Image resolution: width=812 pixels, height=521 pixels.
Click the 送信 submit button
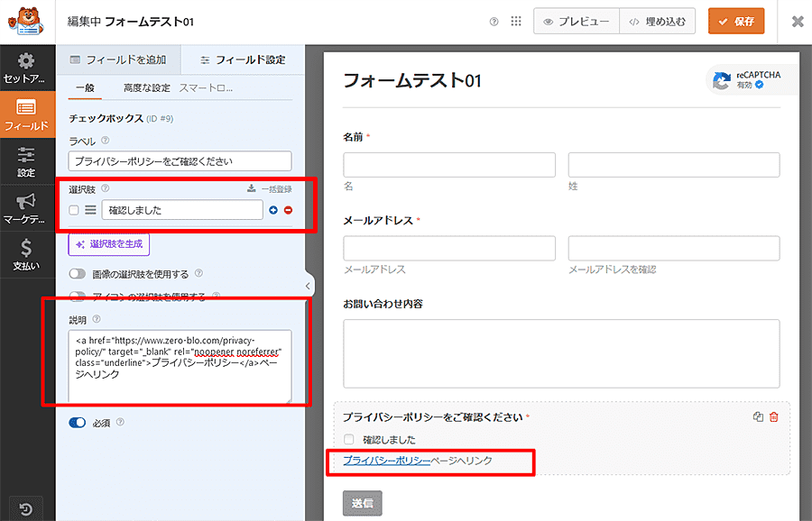click(x=363, y=503)
